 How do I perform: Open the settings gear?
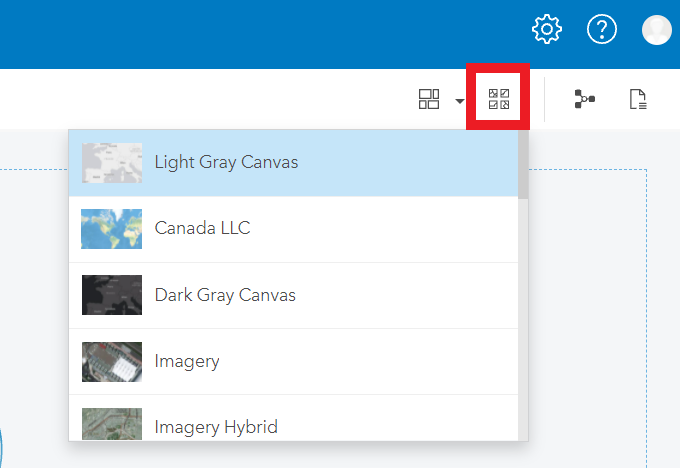(x=547, y=29)
